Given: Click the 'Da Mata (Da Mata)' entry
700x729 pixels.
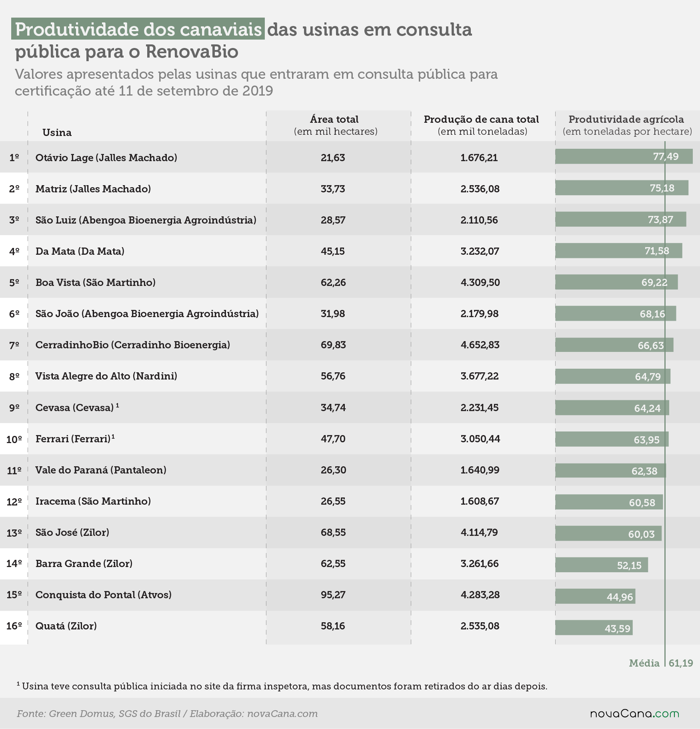Looking at the screenshot, I should [x=80, y=251].
